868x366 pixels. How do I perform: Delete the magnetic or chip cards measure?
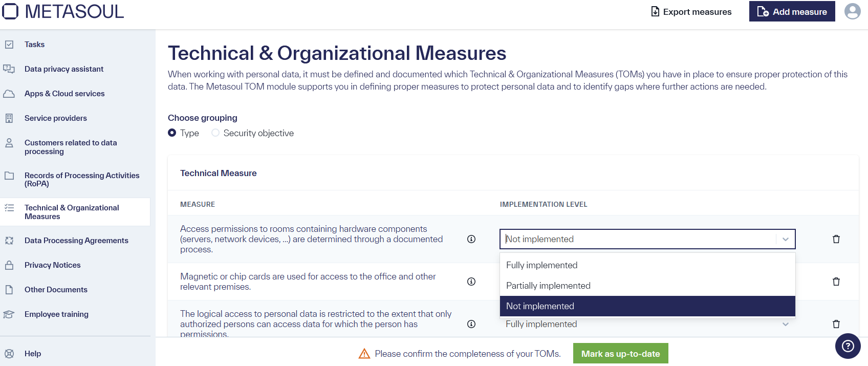[836, 282]
